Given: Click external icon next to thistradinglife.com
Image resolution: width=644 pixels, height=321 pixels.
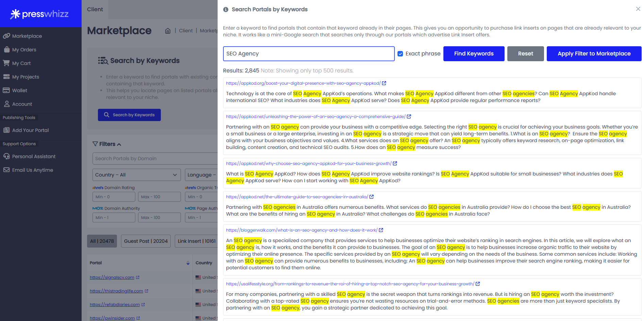Looking at the screenshot, I should pos(147,291).
